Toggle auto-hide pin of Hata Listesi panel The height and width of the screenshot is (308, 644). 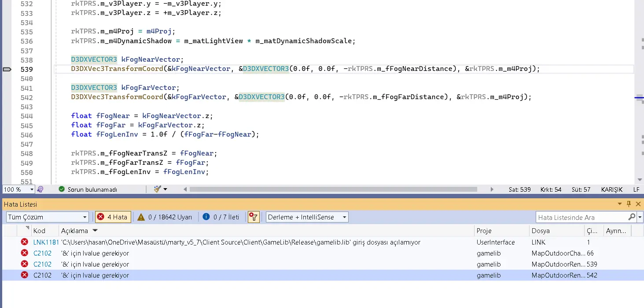coord(629,204)
